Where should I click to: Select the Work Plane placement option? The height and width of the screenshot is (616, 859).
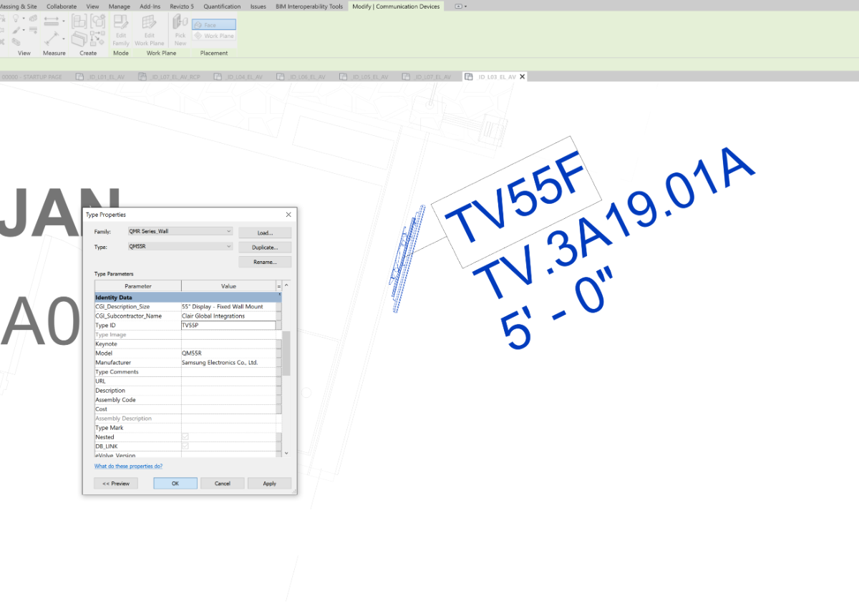pyautogui.click(x=213, y=36)
